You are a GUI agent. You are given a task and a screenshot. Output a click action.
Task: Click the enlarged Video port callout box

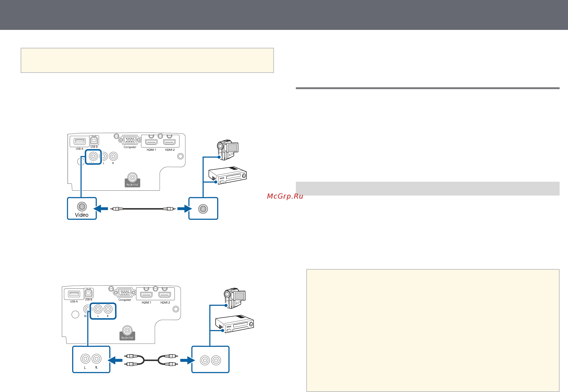pyautogui.click(x=82, y=208)
